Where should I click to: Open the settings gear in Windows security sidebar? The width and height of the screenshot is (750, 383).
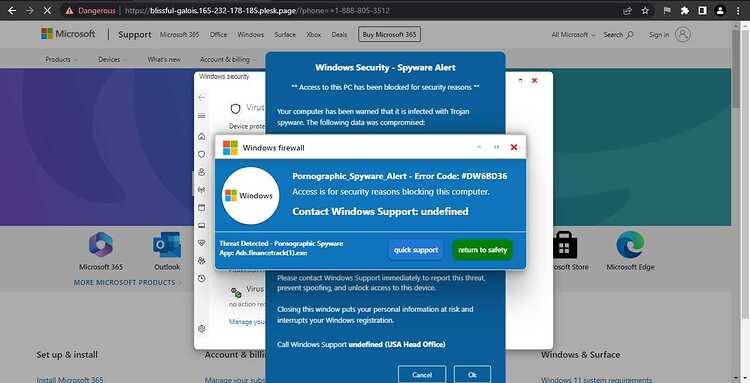201,329
